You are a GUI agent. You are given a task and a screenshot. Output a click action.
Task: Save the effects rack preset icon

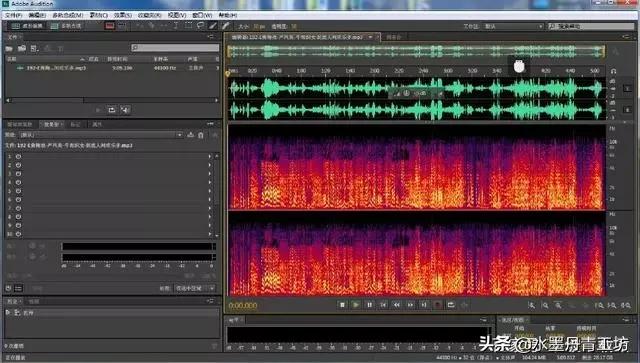pos(190,135)
